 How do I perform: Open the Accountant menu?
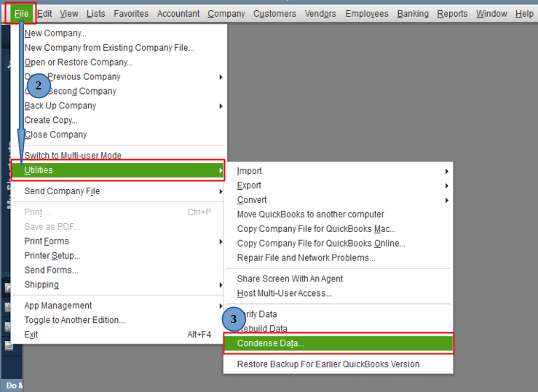click(x=178, y=14)
